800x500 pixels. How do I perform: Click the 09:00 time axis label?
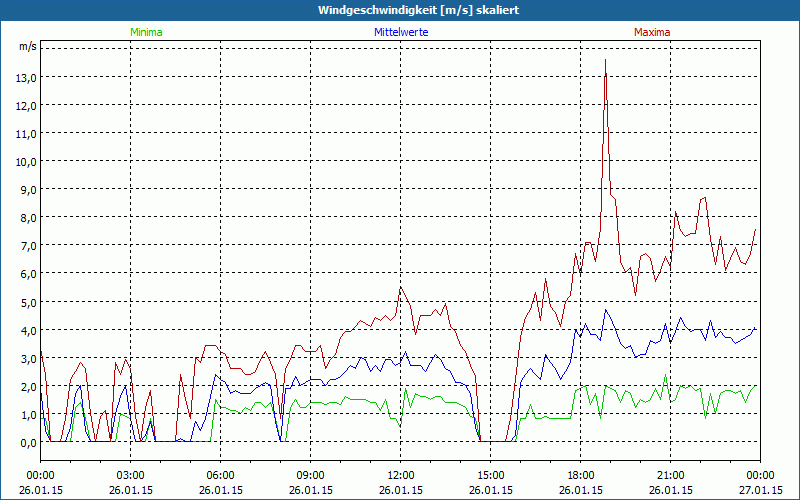(x=310, y=475)
